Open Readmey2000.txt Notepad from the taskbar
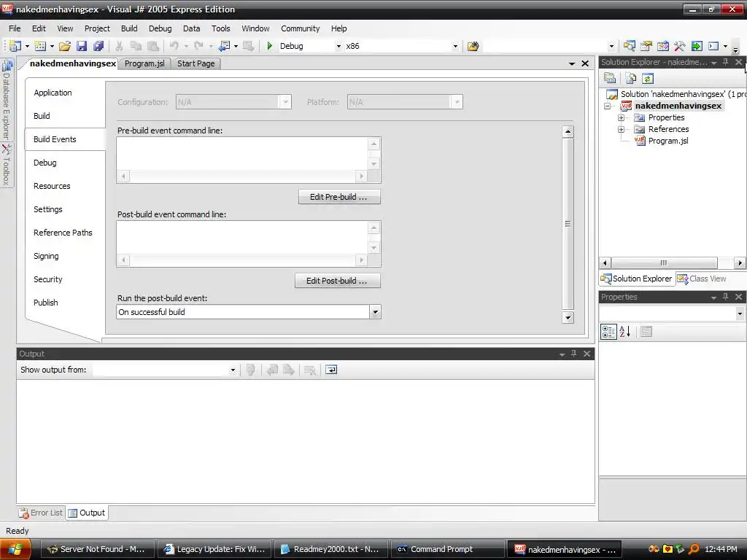Viewport: 747px width, 560px height. (x=330, y=549)
